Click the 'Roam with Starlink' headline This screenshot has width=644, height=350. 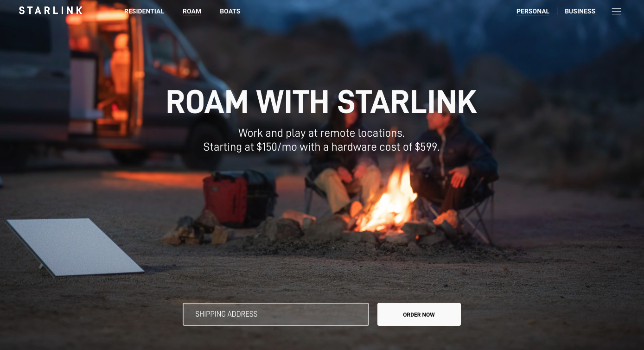tap(322, 102)
